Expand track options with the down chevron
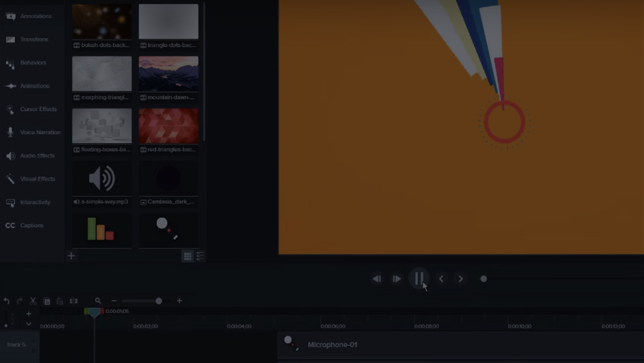The width and height of the screenshot is (644, 363). pos(29,324)
